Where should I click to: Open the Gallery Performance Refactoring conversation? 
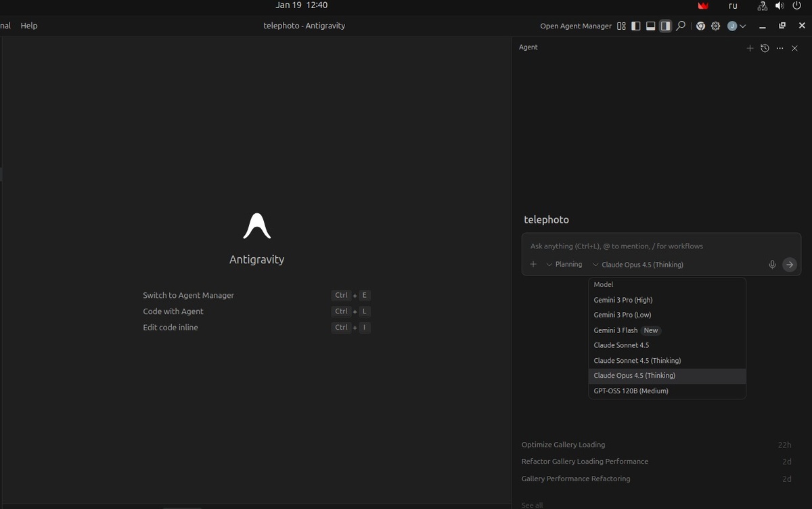point(656,479)
